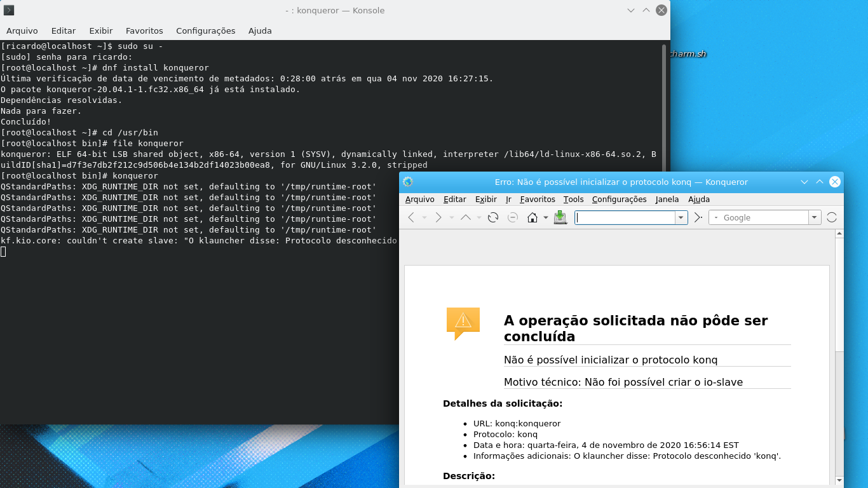The height and width of the screenshot is (488, 868).
Task: Open Editar menu in Konsole
Action: tap(64, 30)
